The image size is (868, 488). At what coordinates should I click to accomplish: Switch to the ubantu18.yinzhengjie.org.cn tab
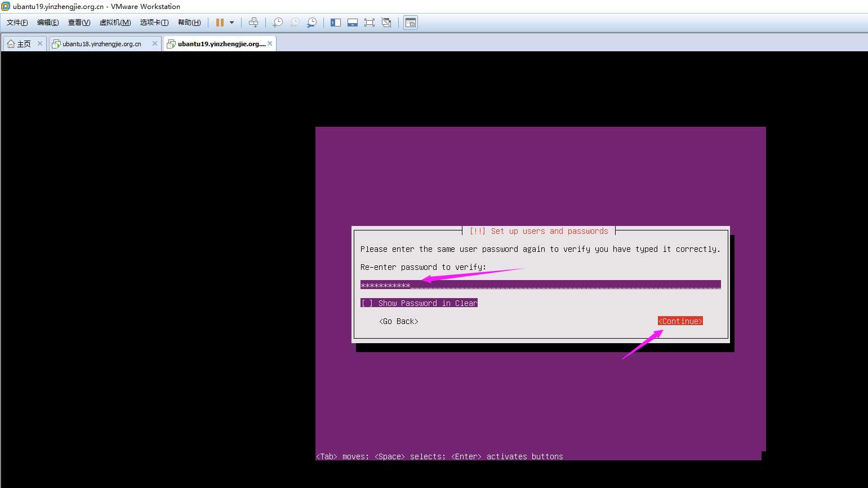click(x=105, y=44)
